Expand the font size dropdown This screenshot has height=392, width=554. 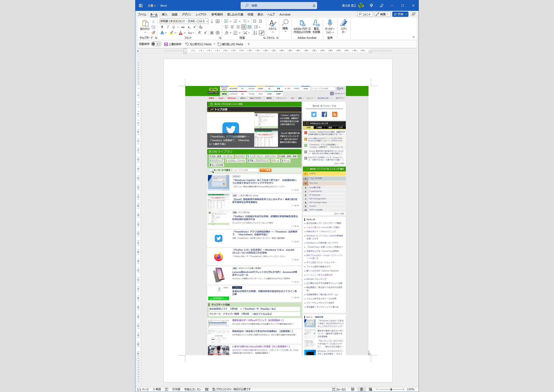point(207,21)
